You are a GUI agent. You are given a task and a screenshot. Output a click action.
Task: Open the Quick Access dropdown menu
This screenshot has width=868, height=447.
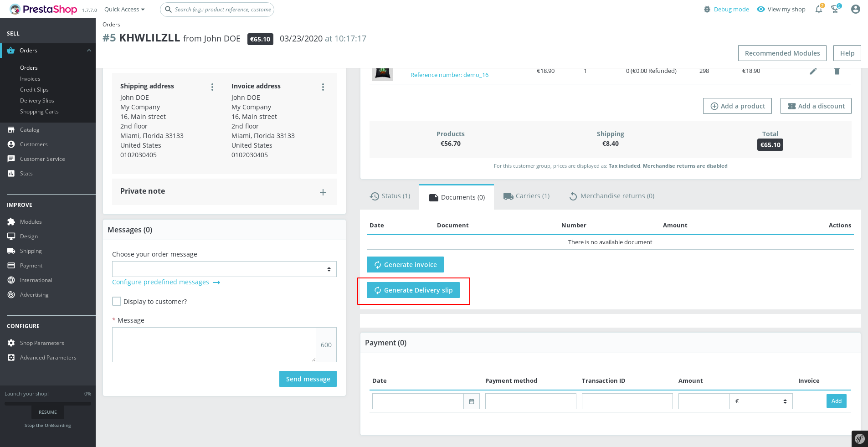124,10
